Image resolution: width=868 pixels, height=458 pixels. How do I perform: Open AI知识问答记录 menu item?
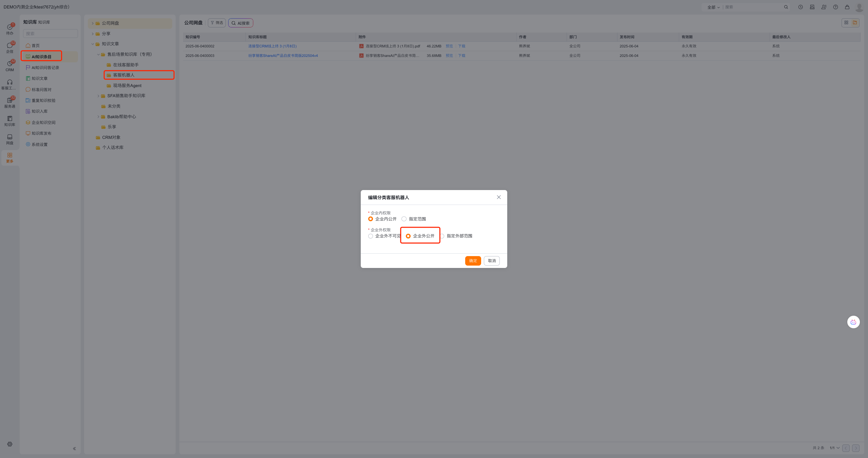coord(45,68)
